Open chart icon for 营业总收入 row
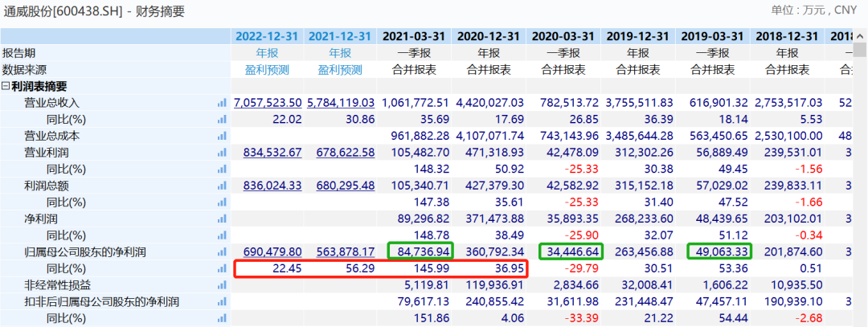868x327 pixels. pos(222,102)
